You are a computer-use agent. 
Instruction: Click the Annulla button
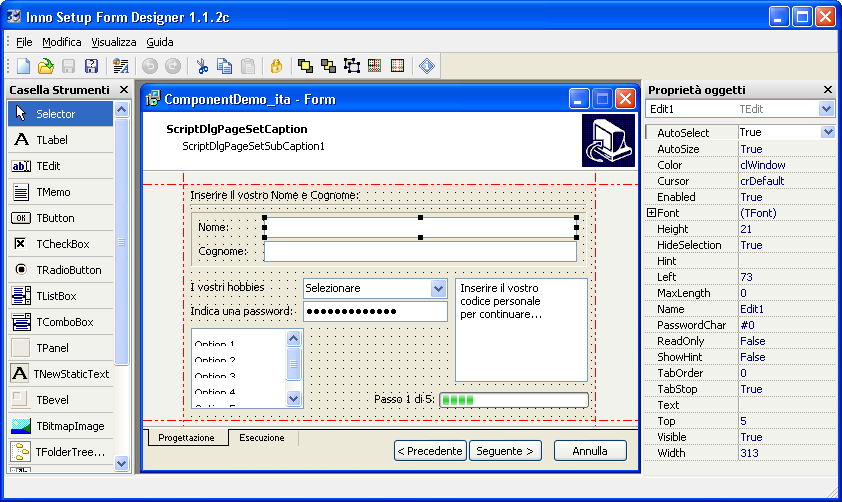click(x=590, y=451)
